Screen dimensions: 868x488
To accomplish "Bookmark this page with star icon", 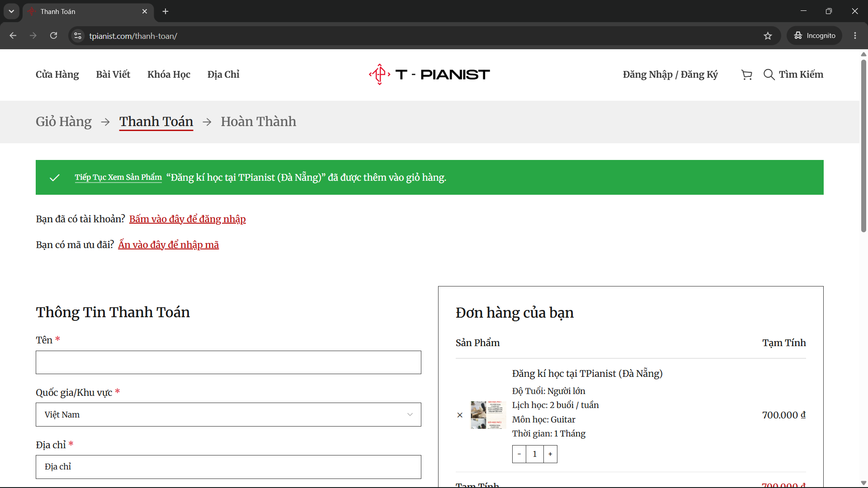I will click(x=768, y=36).
